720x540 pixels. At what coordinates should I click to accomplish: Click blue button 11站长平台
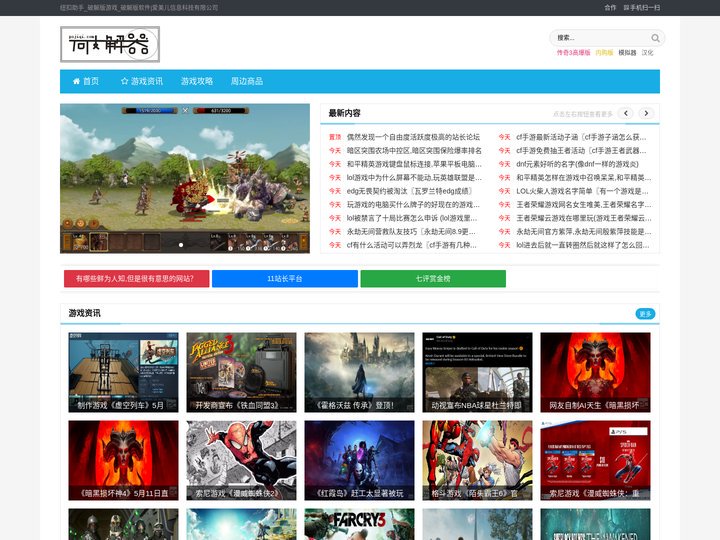point(285,279)
